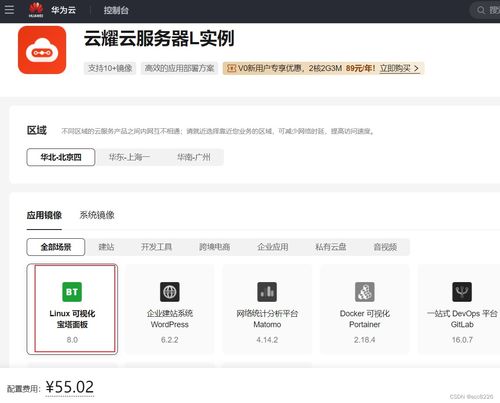Click the ¥55.02 configuration price

(70, 387)
